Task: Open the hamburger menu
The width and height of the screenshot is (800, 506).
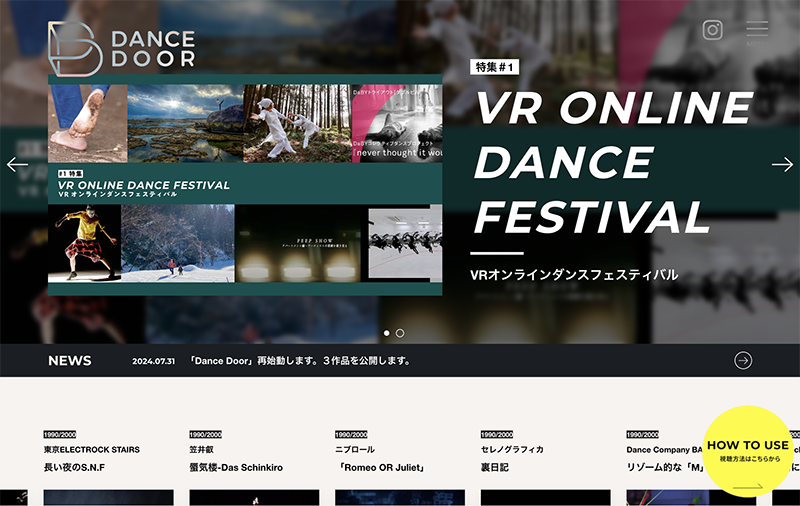Action: click(x=757, y=30)
